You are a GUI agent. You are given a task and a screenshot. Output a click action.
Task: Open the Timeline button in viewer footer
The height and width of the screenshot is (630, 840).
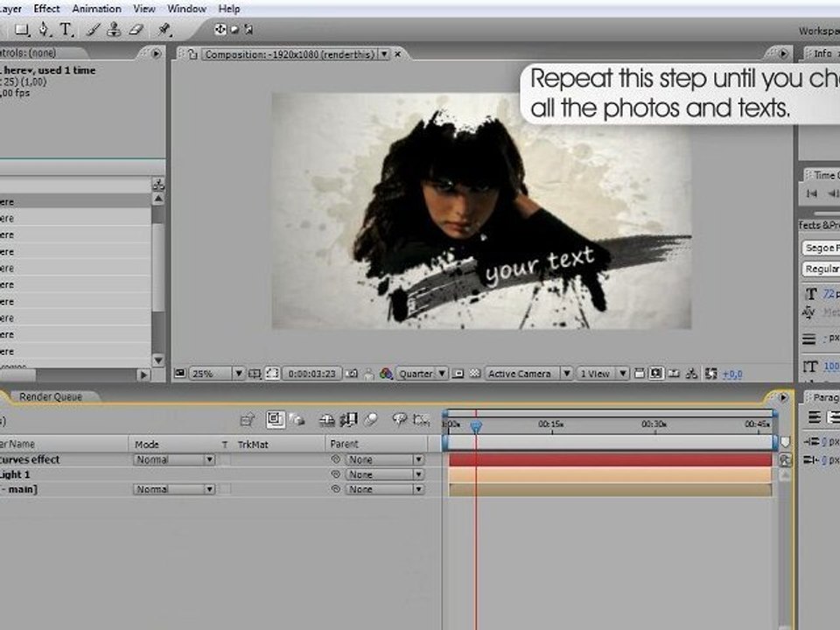tap(674, 374)
